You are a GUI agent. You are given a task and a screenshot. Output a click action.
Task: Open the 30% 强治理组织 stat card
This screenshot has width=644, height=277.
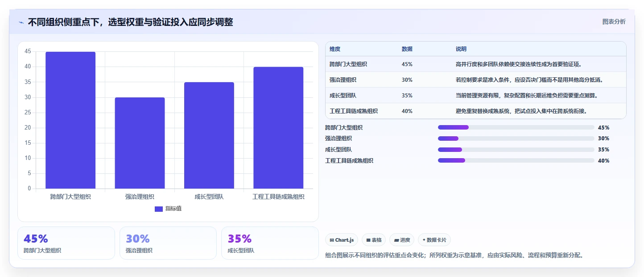pyautogui.click(x=168, y=243)
